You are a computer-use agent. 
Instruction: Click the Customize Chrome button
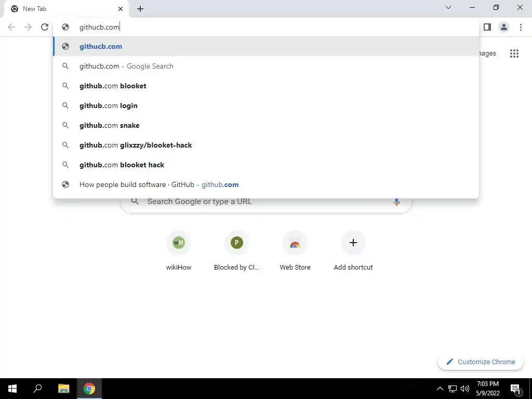tap(481, 362)
